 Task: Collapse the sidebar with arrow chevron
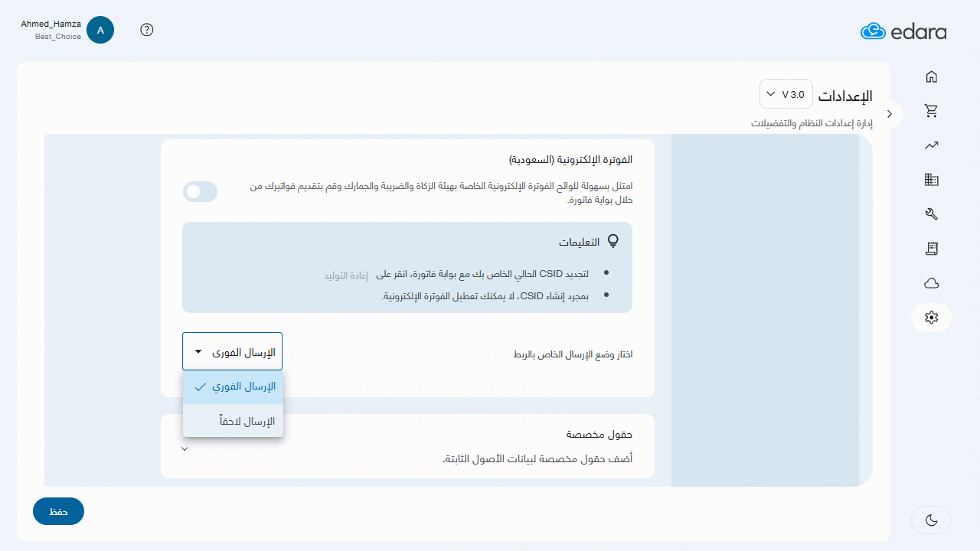pos(890,114)
